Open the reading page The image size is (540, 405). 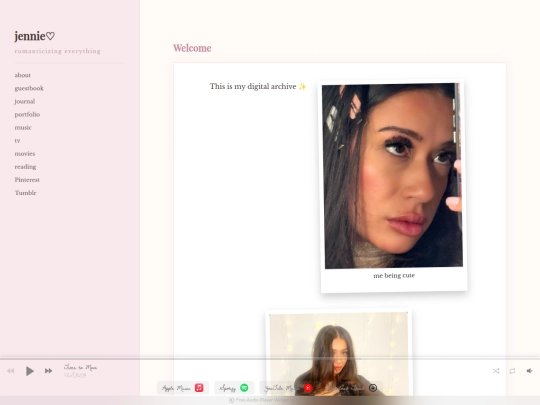[25, 167]
